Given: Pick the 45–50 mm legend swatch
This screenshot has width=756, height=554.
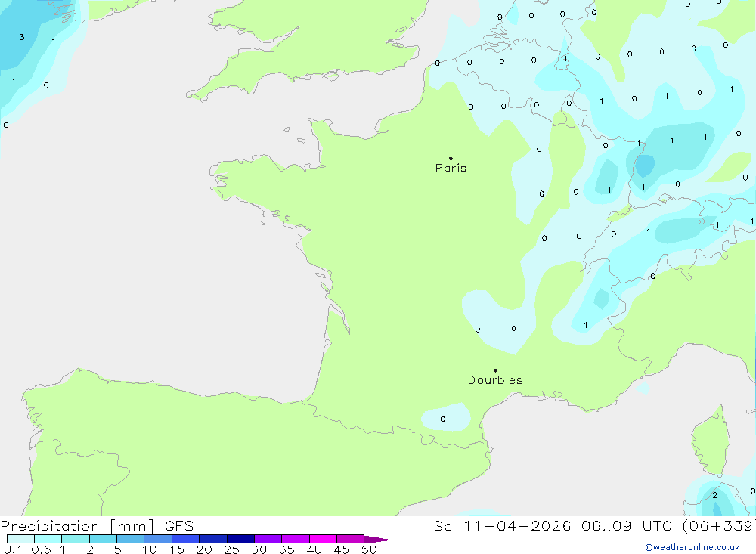Looking at the screenshot, I should tap(351, 539).
